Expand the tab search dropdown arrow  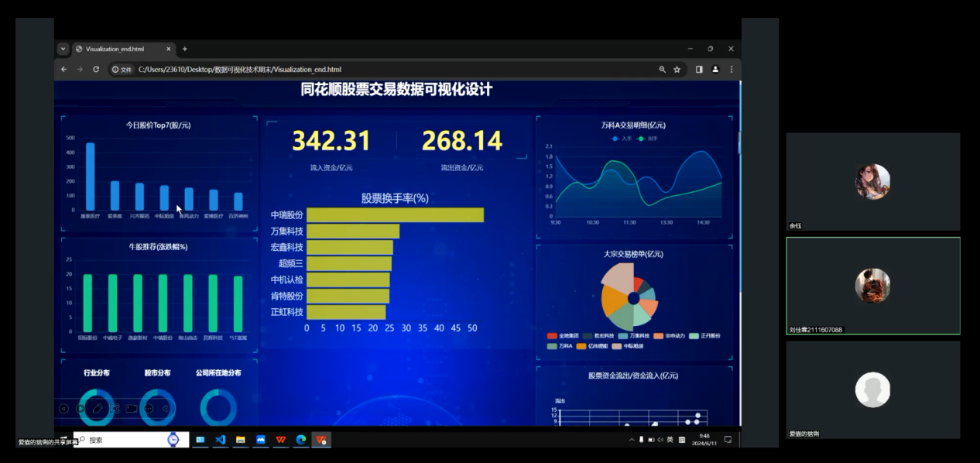click(63, 49)
